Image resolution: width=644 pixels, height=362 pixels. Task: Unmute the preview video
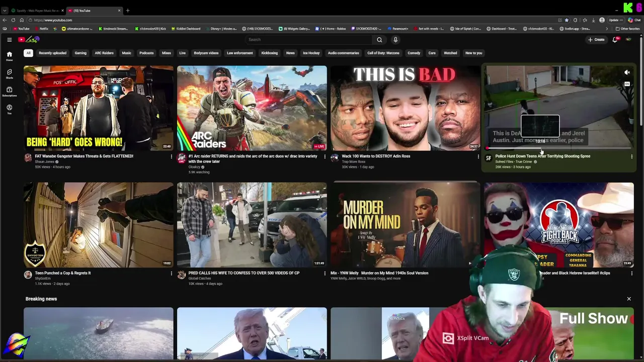coord(627,73)
